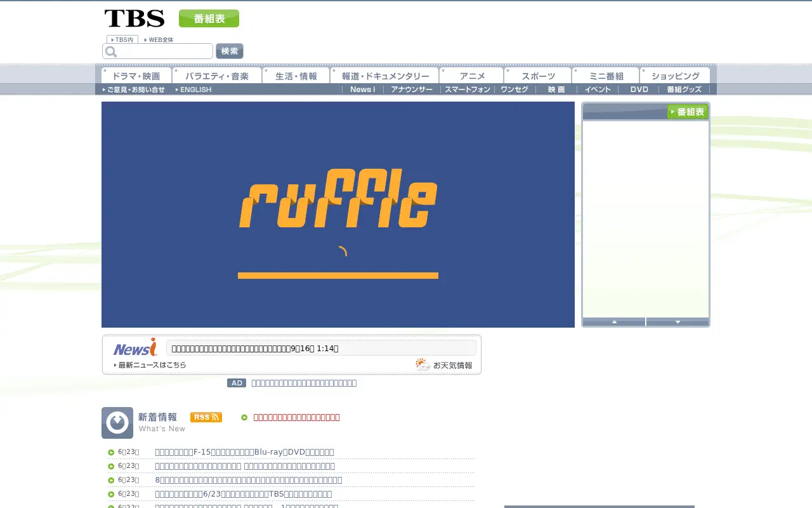The image size is (812, 508).
Task: Open the 最新ニュースはこちら link
Action: pyautogui.click(x=150, y=365)
